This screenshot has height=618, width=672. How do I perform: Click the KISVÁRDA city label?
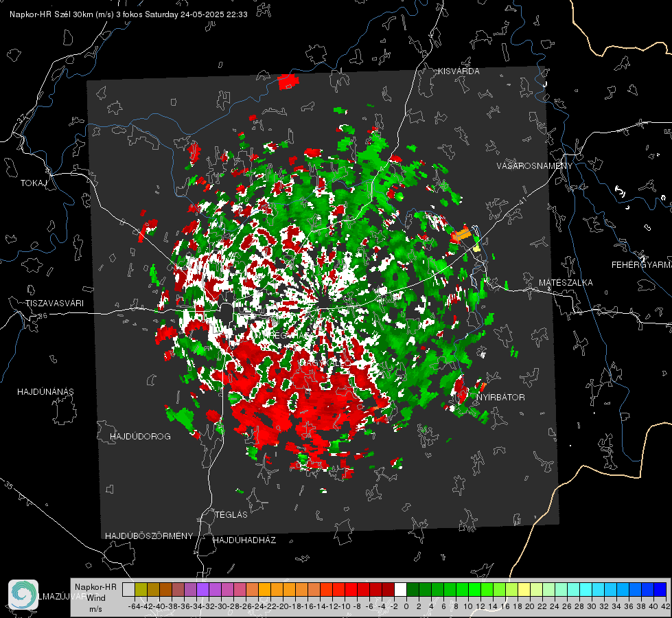click(x=459, y=71)
